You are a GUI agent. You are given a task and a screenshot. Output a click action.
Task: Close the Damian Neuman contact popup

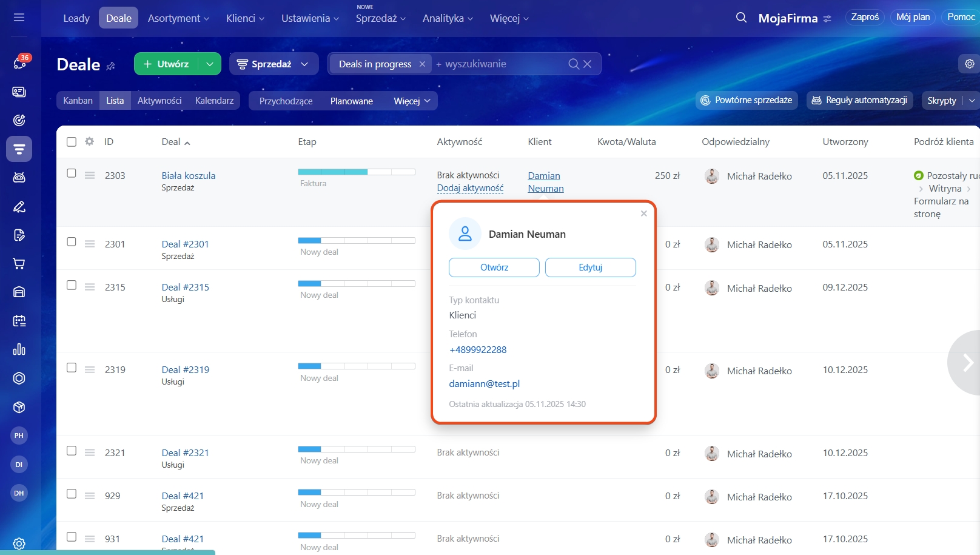tap(643, 214)
